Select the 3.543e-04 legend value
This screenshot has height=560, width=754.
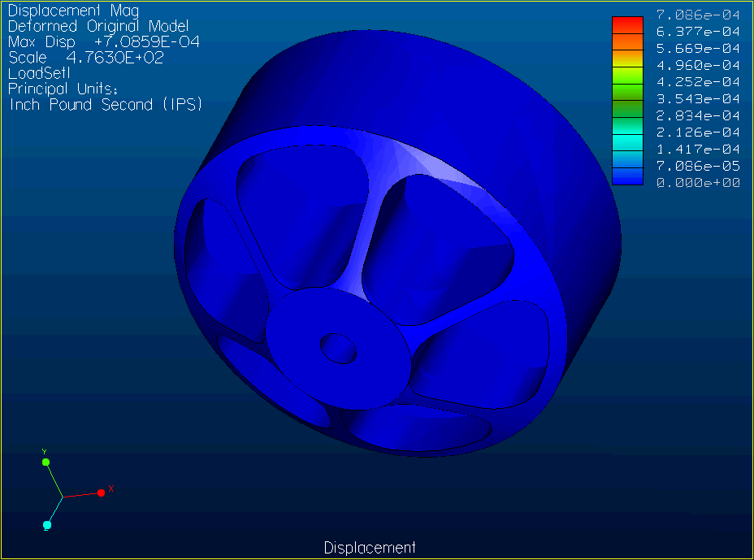tap(698, 98)
